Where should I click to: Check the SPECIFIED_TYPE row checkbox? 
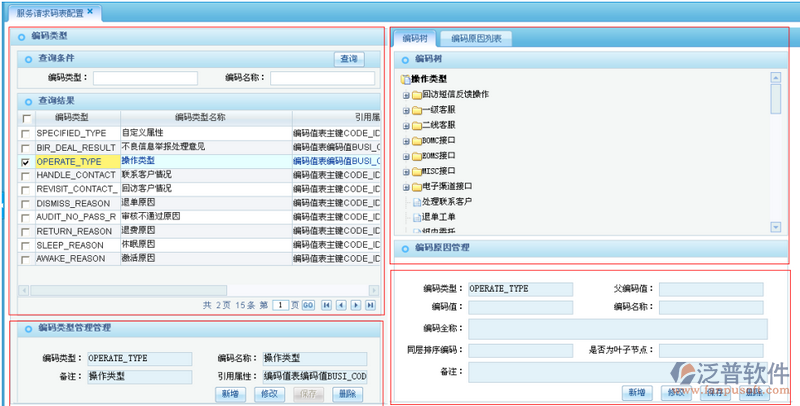26,132
